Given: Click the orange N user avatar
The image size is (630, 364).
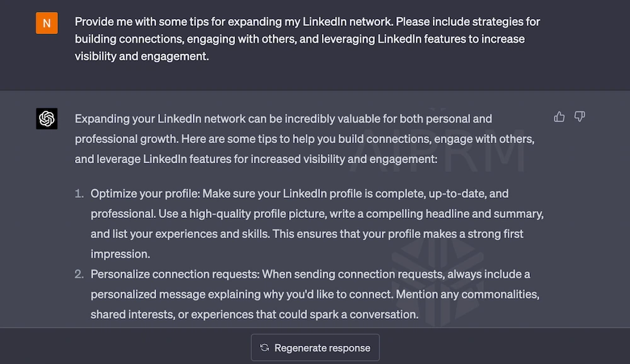Looking at the screenshot, I should click(47, 23).
